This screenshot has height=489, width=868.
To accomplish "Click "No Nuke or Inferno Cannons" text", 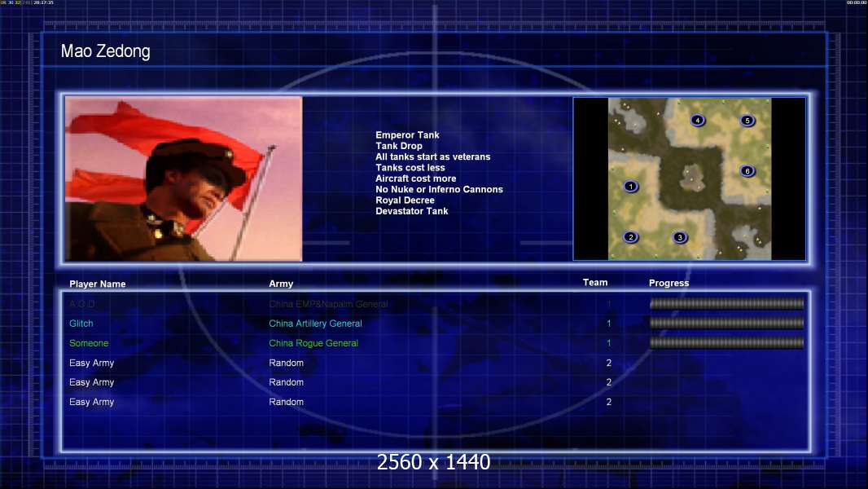I will (439, 189).
